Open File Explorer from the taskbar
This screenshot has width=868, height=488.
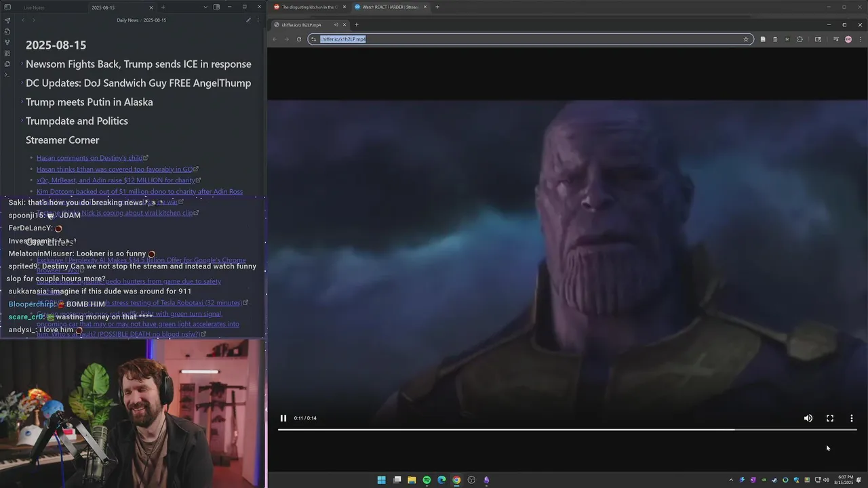[412, 480]
